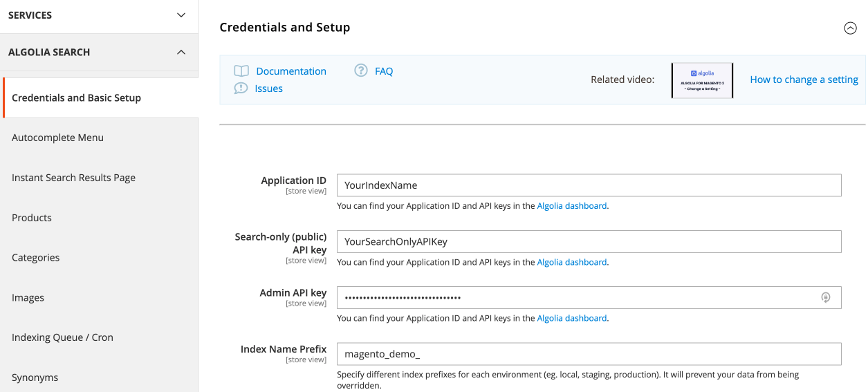The height and width of the screenshot is (392, 868).
Task: Open Credentials and Basic Setup tab
Action: (x=100, y=97)
